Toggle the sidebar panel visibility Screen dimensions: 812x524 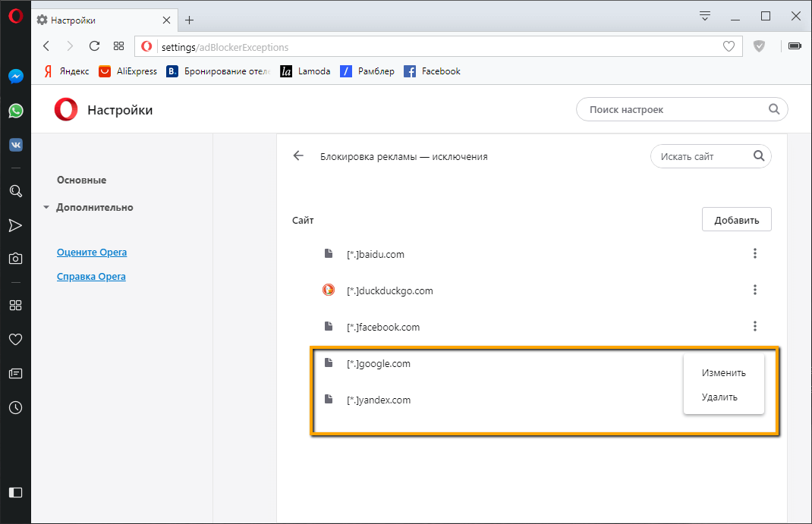tap(15, 492)
